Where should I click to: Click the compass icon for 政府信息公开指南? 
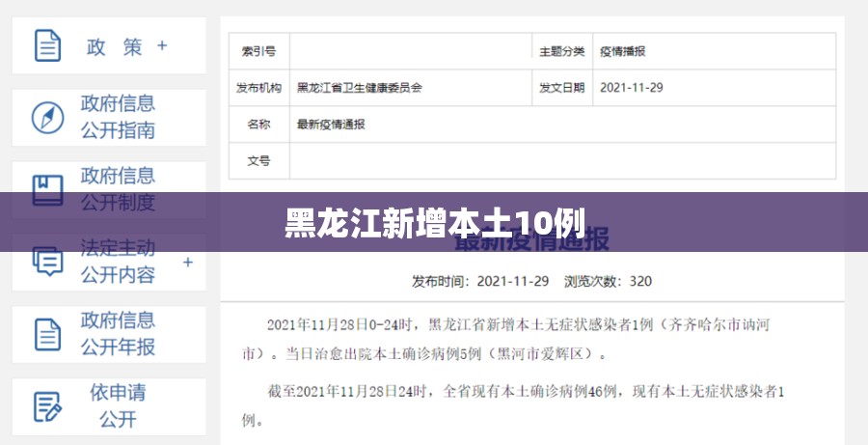(47, 118)
